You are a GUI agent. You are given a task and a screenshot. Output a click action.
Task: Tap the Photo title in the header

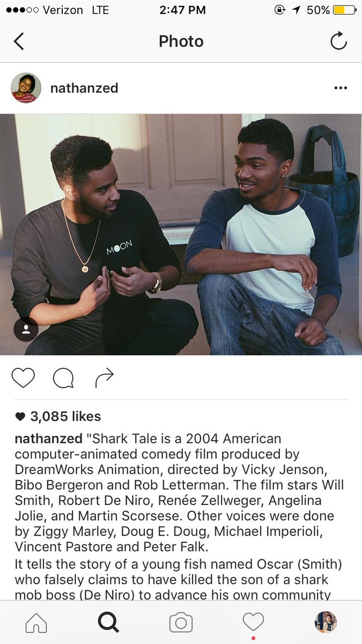click(181, 41)
